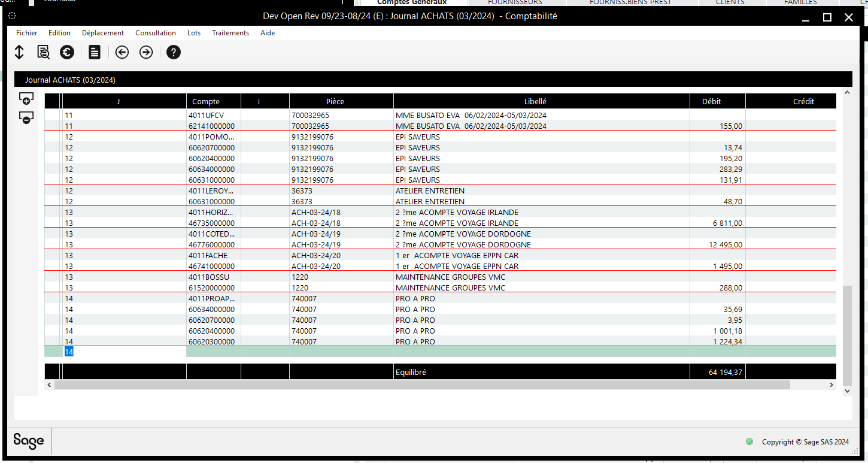This screenshot has width=868, height=463.
Task: Go to previous period with left arrow
Action: tap(122, 52)
